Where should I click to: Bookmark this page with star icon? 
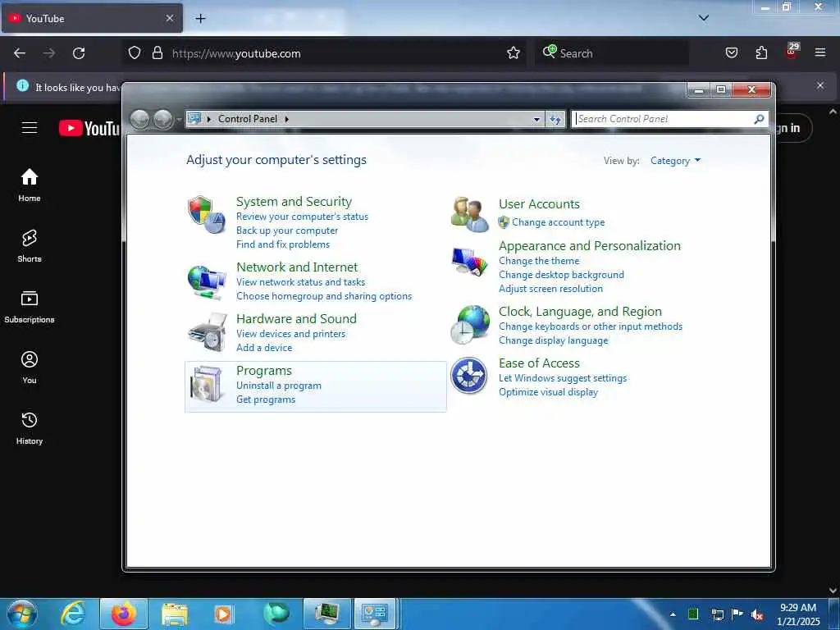514,53
